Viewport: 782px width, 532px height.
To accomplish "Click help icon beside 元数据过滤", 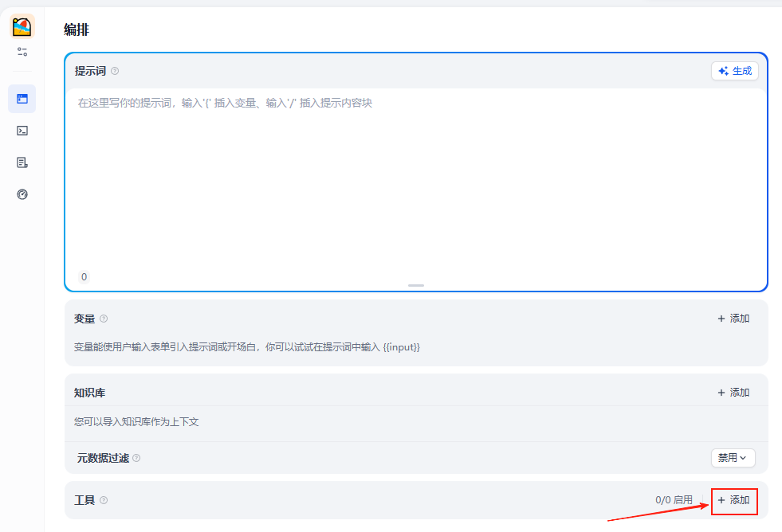I will click(x=136, y=458).
